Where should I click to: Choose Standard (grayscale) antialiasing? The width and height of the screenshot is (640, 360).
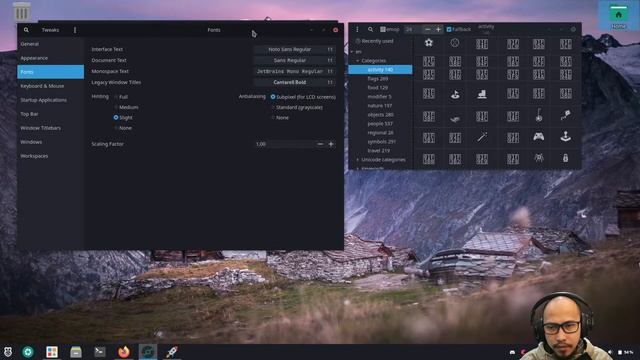(x=297, y=107)
